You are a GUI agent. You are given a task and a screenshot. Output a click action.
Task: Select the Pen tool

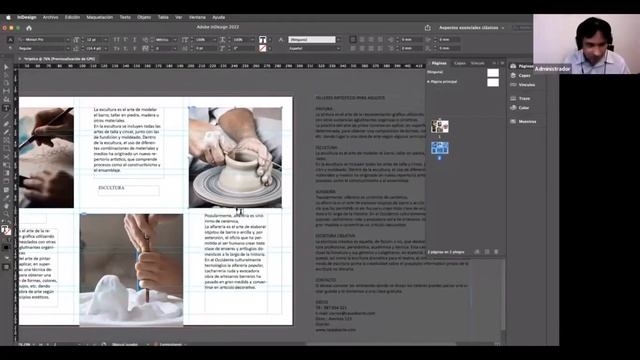tap(6, 124)
